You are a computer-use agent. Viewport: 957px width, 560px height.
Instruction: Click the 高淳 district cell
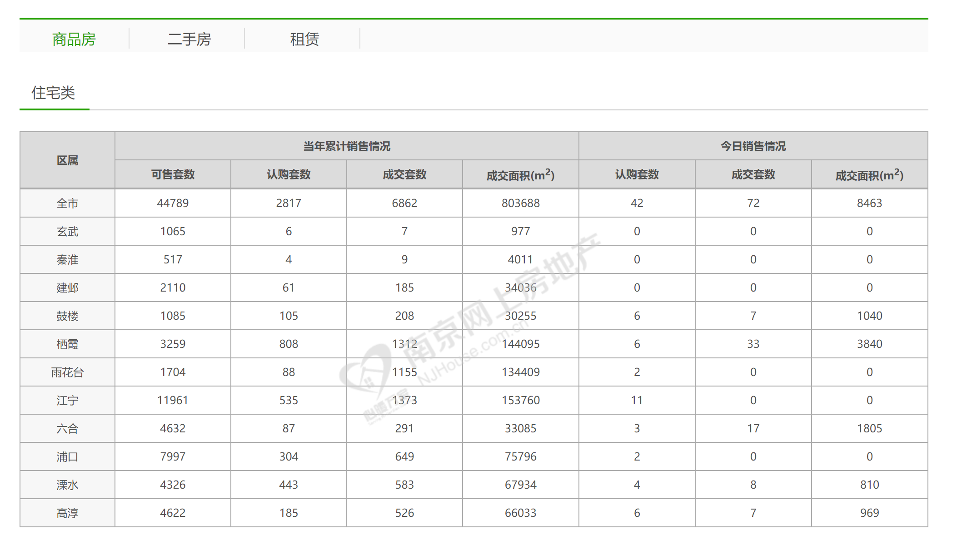67,513
